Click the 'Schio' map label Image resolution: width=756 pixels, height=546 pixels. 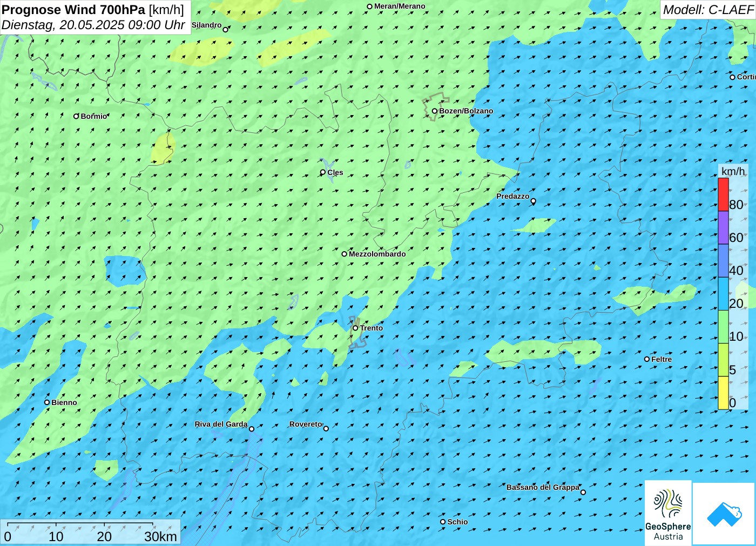[457, 522]
